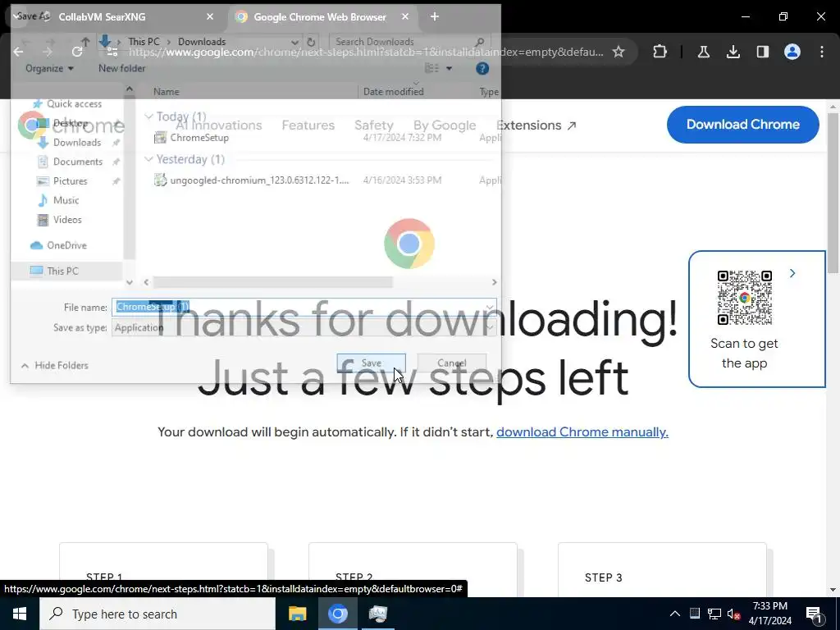Open the network tray icon
Screen dimensions: 840x630
714,614
